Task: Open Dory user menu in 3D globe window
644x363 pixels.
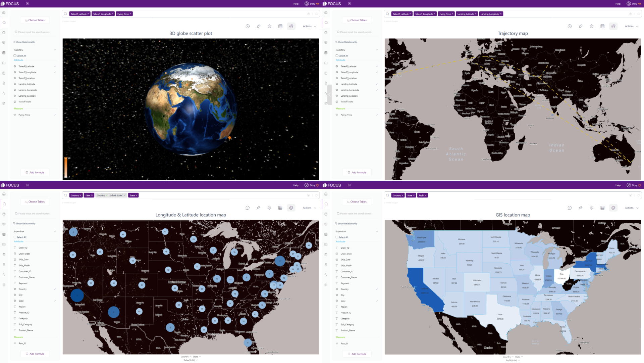Action: tap(312, 4)
